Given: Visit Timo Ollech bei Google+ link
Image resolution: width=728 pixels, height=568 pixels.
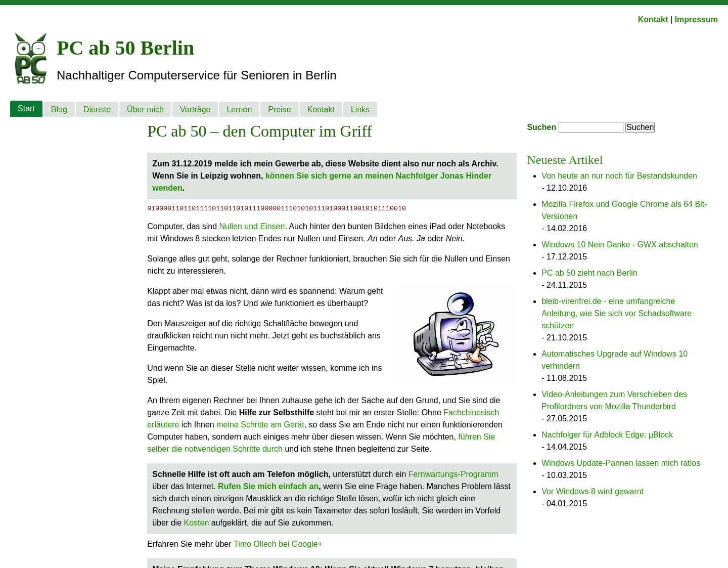Looking at the screenshot, I should [x=278, y=544].
